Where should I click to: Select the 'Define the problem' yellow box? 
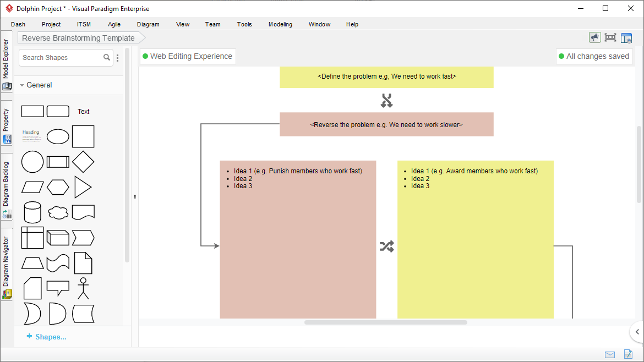[386, 77]
